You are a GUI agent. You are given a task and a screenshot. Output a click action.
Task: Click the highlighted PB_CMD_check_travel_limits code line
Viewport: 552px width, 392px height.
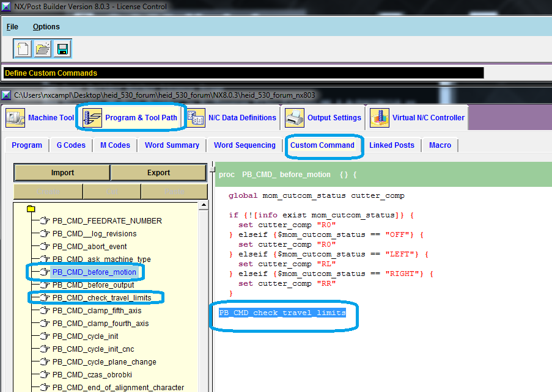click(282, 313)
